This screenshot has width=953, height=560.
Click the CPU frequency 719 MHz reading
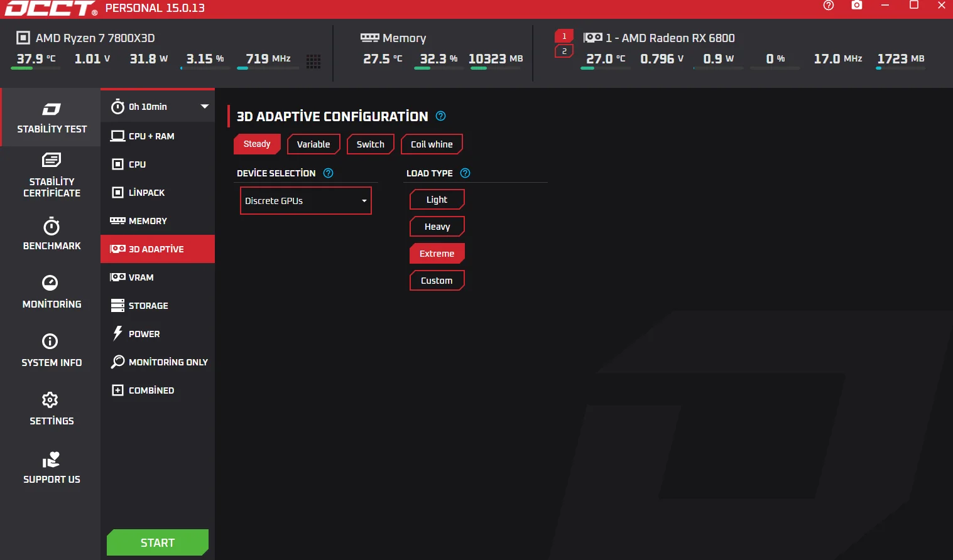coord(268,58)
